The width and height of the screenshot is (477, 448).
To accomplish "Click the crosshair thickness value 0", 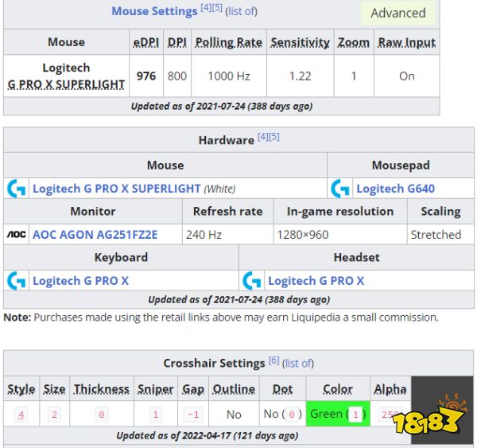I will [102, 415].
